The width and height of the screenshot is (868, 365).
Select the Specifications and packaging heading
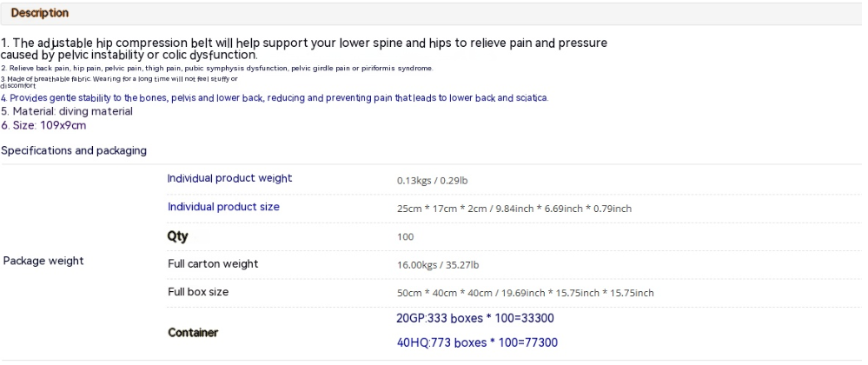click(74, 150)
